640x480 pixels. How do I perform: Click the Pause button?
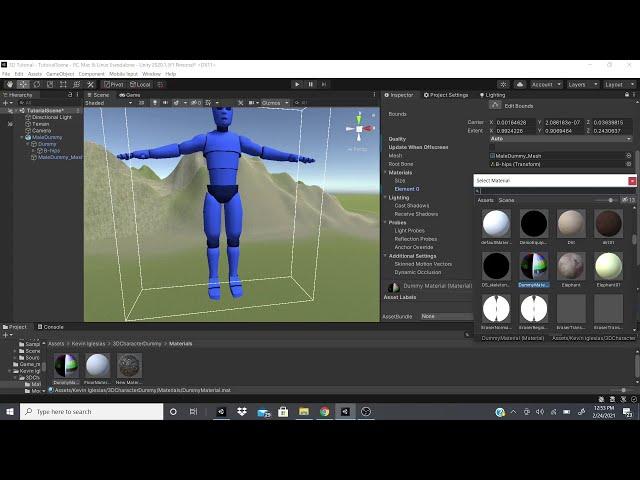(x=311, y=84)
